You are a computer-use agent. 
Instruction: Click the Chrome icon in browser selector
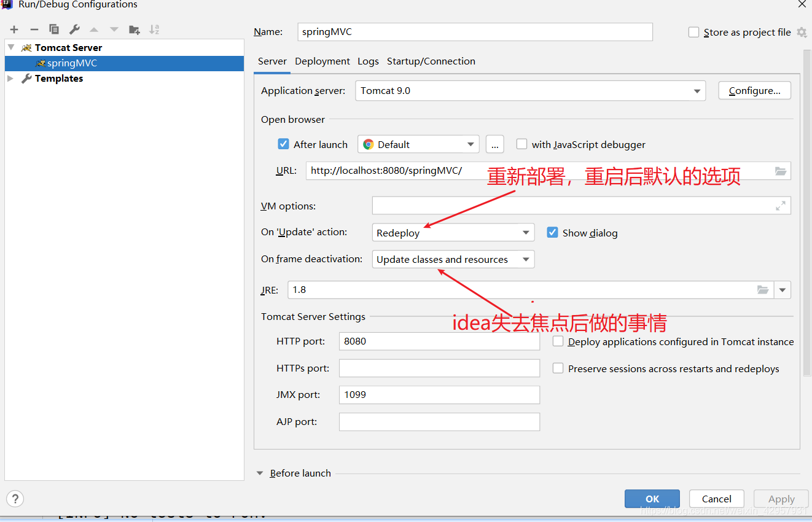tap(369, 144)
